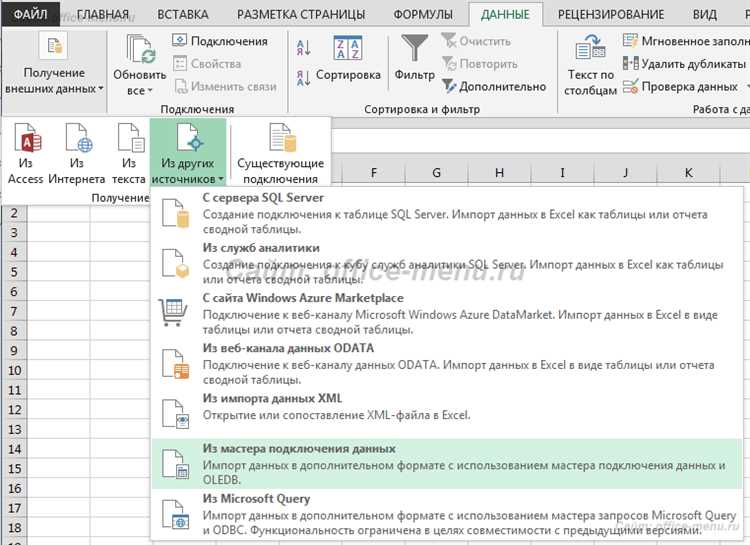
Task: Click the Изменить связи command
Action: (x=225, y=87)
